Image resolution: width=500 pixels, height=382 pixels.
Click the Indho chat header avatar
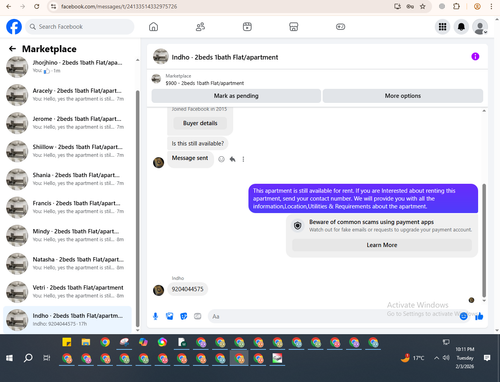coord(161,57)
